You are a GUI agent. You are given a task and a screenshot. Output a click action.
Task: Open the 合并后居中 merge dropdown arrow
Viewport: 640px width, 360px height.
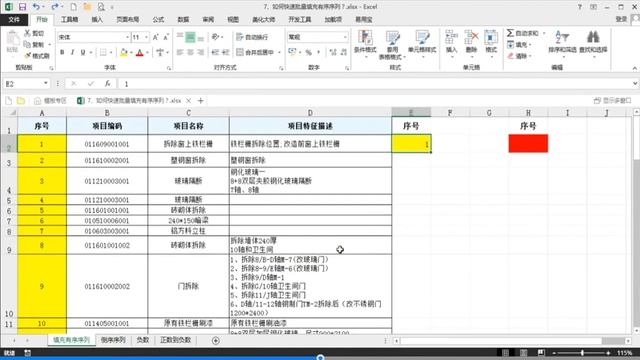[280, 52]
